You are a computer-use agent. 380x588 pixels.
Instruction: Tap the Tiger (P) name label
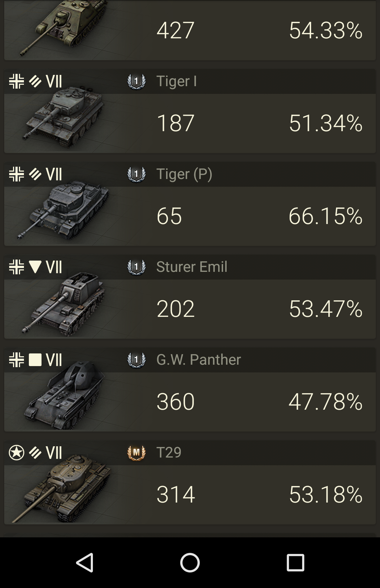coord(184,174)
